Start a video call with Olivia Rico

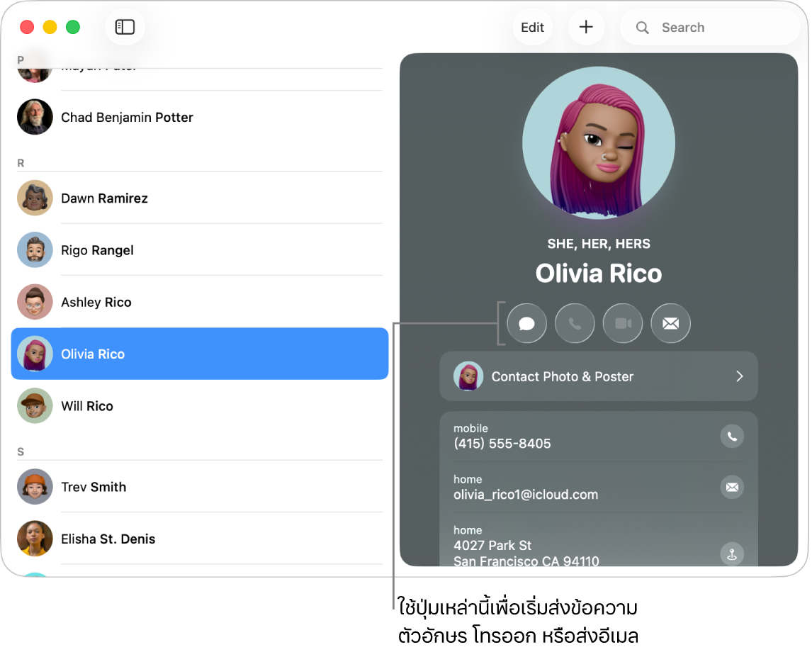click(623, 324)
